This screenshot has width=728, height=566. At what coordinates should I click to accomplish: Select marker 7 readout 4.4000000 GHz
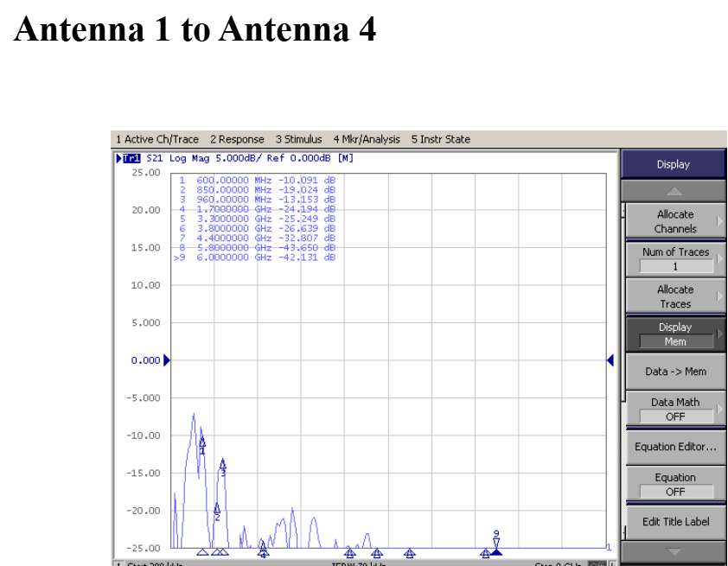(x=258, y=238)
